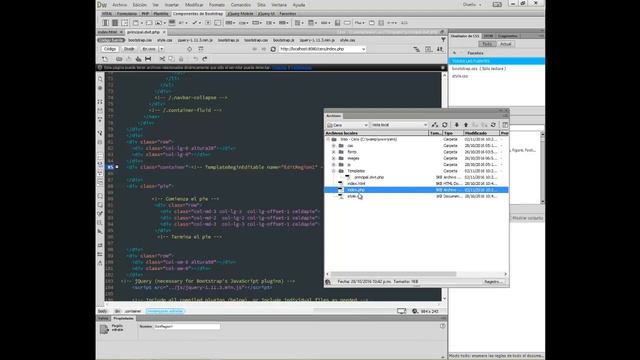Image resolution: width=640 pixels, height=360 pixels.
Task: Expand the css folder in Archivos
Action: 333,146
